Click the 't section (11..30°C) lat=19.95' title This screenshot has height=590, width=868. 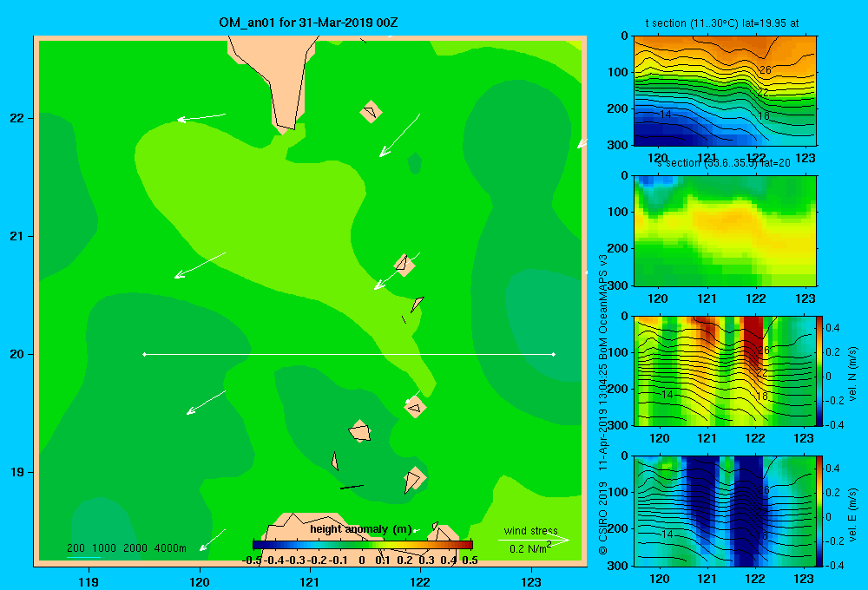pos(722,23)
